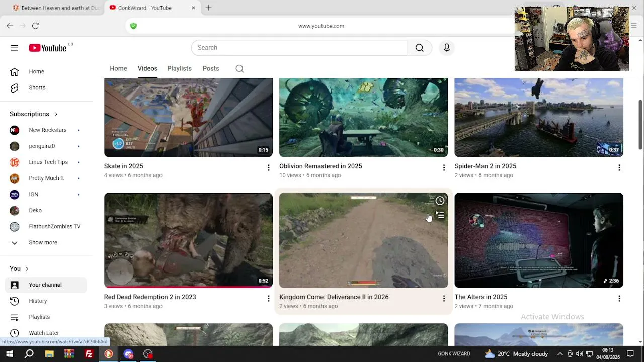Open options menu for Oblivion Remastered in 2025
Image resolution: width=644 pixels, height=362 pixels.
[444, 168]
